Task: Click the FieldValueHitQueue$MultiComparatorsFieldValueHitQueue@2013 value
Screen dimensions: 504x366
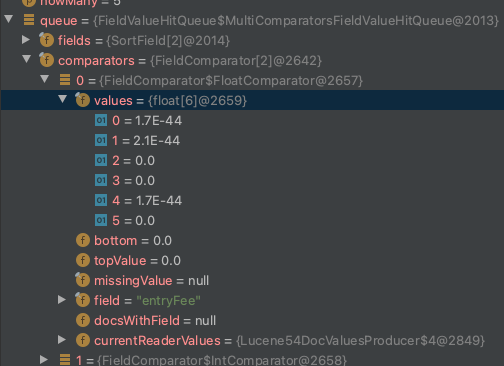Action: 296,21
